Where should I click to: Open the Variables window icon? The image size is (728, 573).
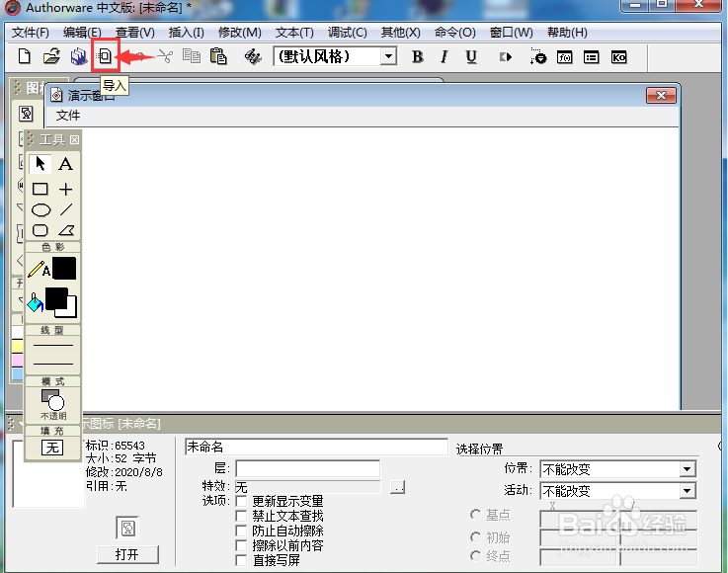pos(591,57)
